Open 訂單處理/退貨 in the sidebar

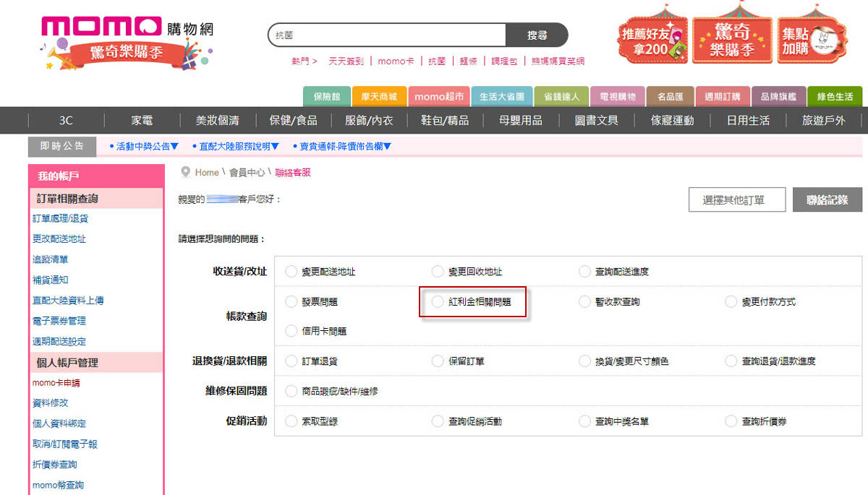click(x=61, y=218)
